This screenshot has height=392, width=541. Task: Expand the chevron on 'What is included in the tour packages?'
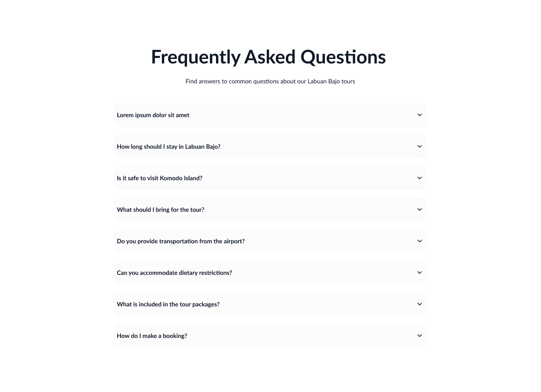[x=419, y=304]
